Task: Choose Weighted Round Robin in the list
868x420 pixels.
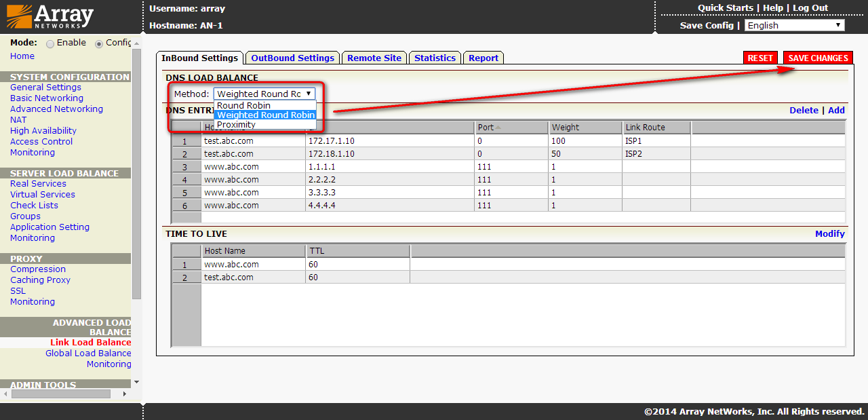Action: point(264,115)
